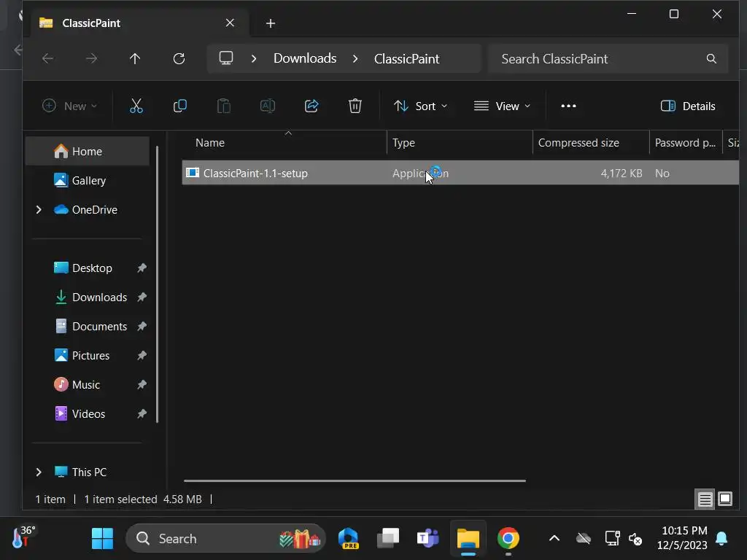Open the notification bell icon
The height and width of the screenshot is (560, 747).
coord(721,539)
